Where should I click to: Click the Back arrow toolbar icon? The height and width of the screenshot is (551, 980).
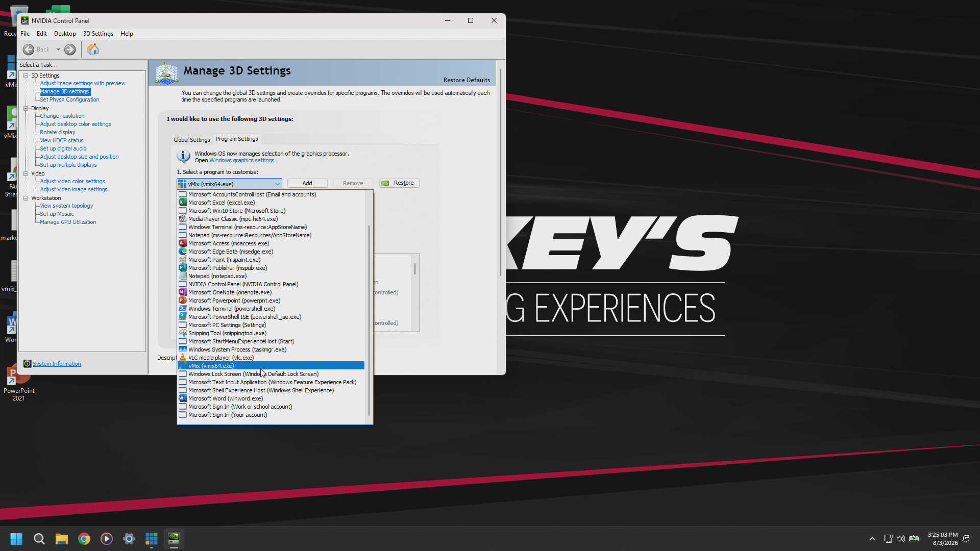point(29,49)
